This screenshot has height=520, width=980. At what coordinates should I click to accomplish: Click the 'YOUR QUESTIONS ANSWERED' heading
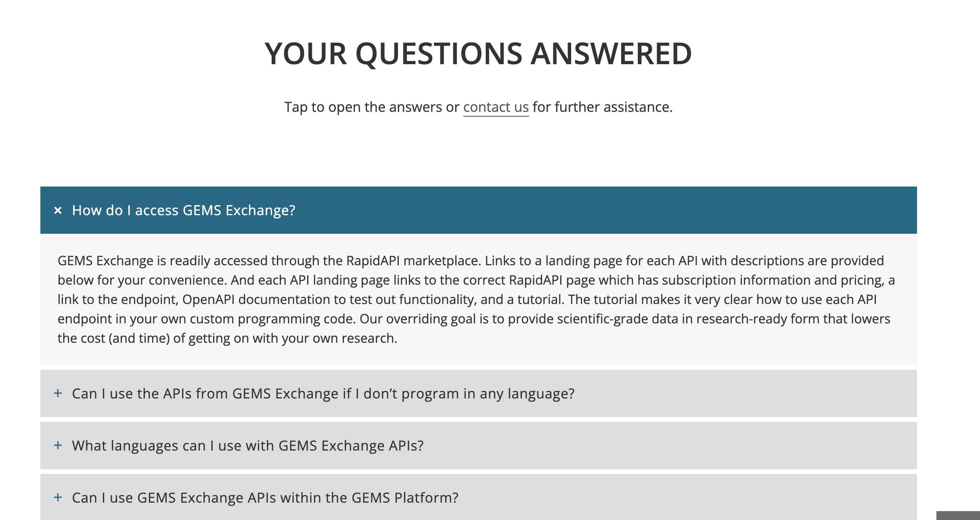pos(478,54)
